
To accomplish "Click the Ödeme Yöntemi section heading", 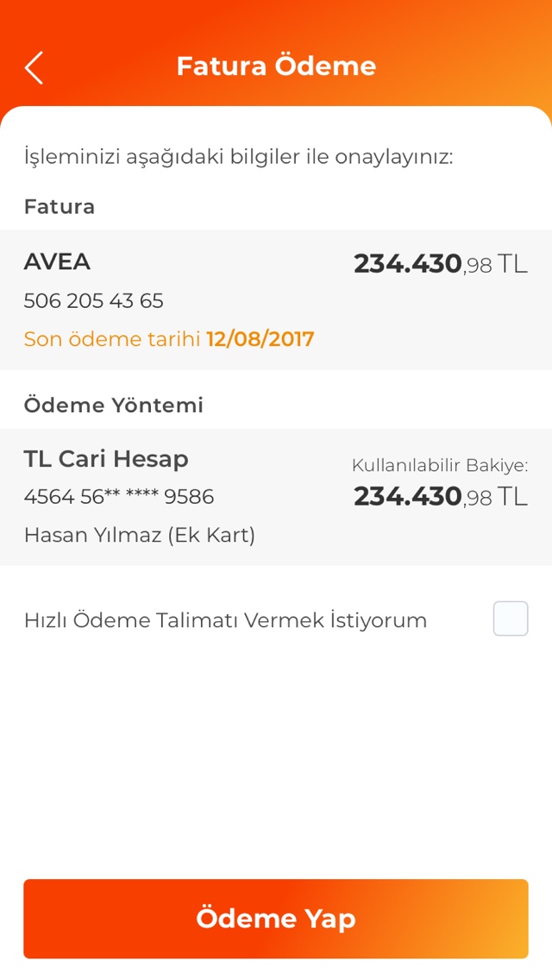I will click(114, 405).
